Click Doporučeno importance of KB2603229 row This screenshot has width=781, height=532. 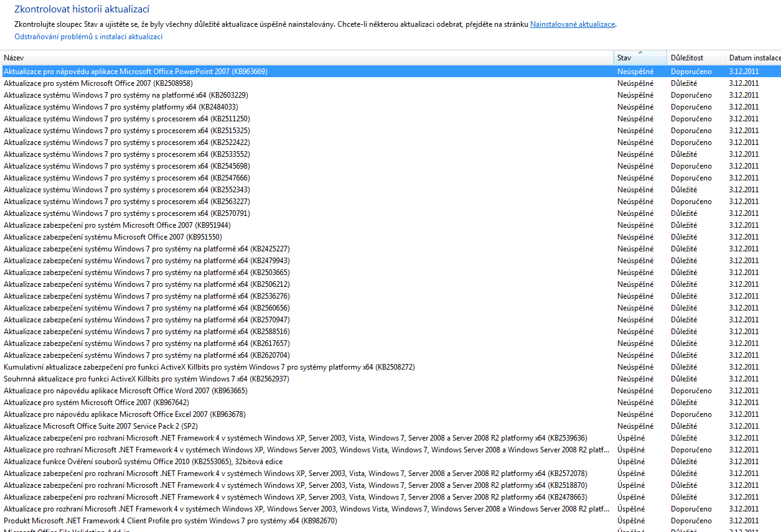click(x=691, y=95)
